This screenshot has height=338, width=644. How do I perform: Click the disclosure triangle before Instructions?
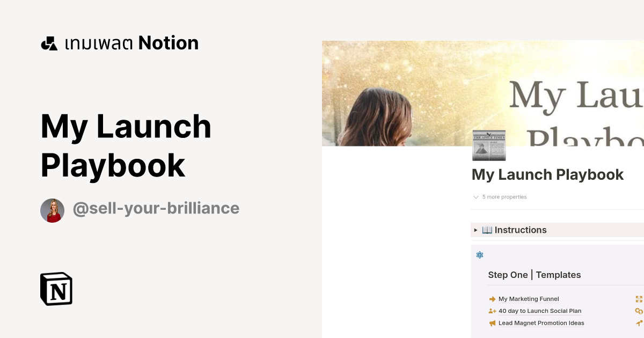(x=475, y=230)
